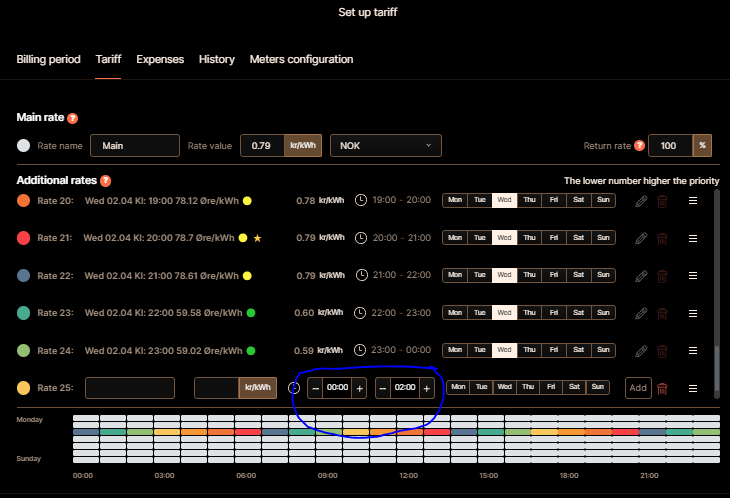This screenshot has width=730, height=498.
Task: Edit Rate 20 with the pencil icon
Action: [641, 201]
